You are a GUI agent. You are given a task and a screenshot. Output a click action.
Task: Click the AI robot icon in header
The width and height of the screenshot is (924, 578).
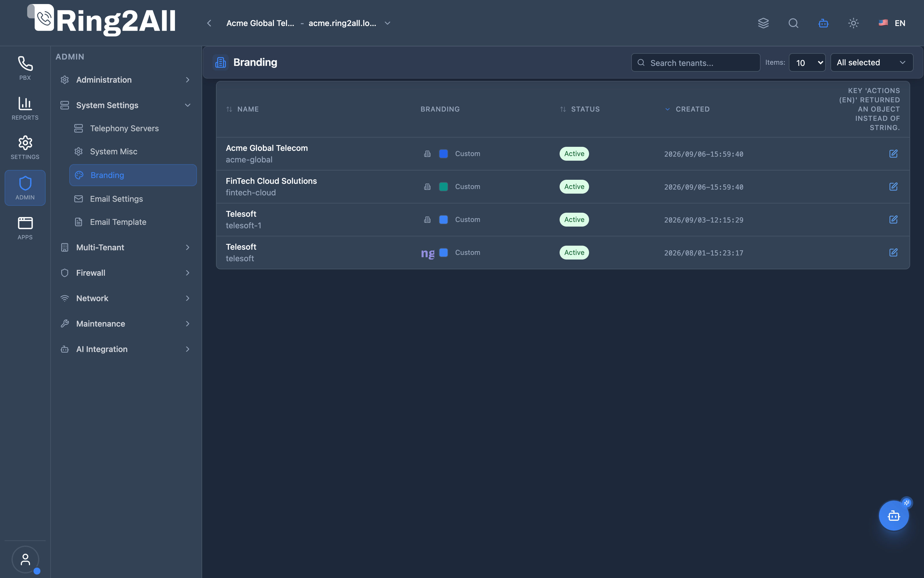point(823,23)
